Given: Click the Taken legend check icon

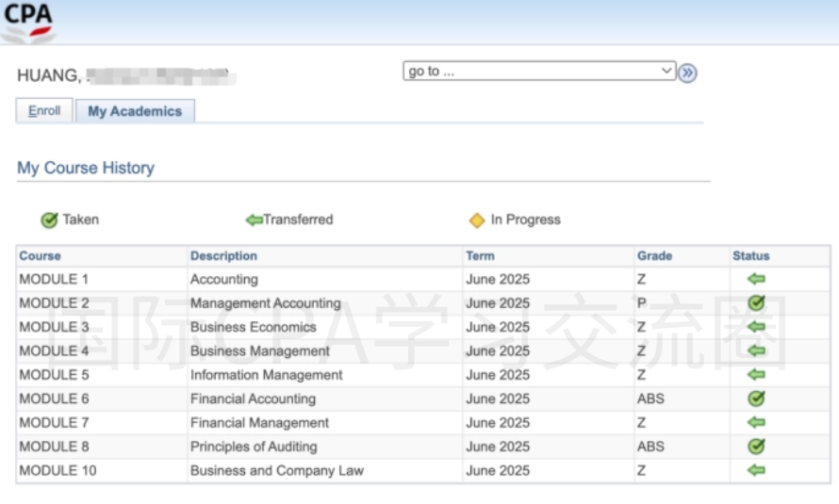Looking at the screenshot, I should 49,220.
